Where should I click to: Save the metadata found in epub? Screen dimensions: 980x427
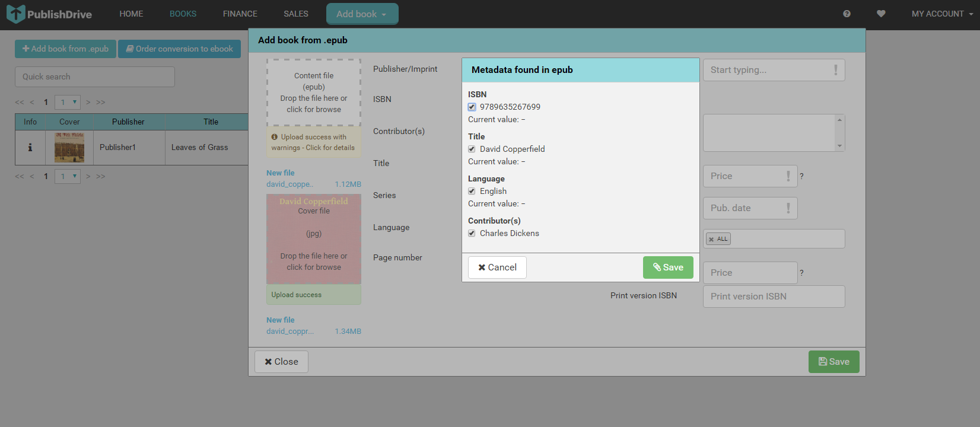(668, 267)
